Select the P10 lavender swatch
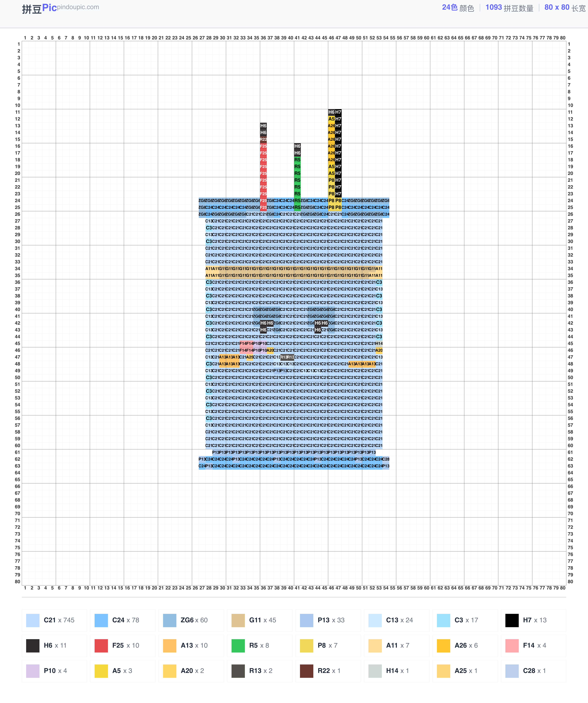588x703 pixels. pyautogui.click(x=33, y=671)
